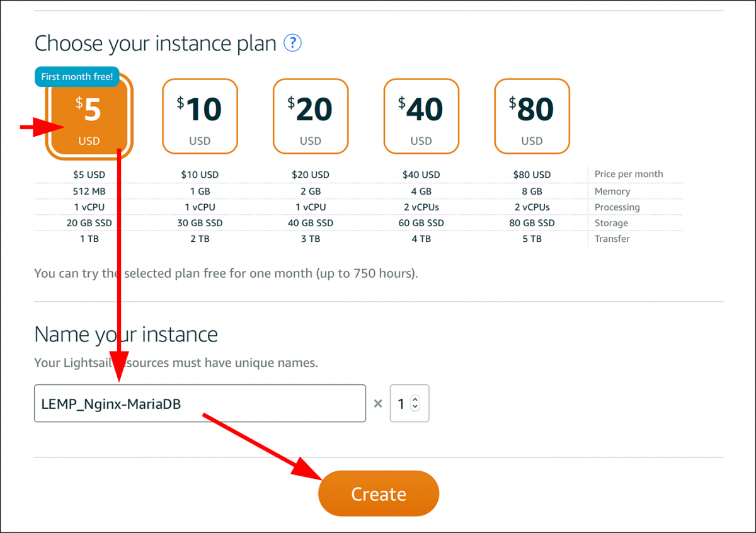756x533 pixels.
Task: Open the instance plan help icon
Action: [292, 43]
